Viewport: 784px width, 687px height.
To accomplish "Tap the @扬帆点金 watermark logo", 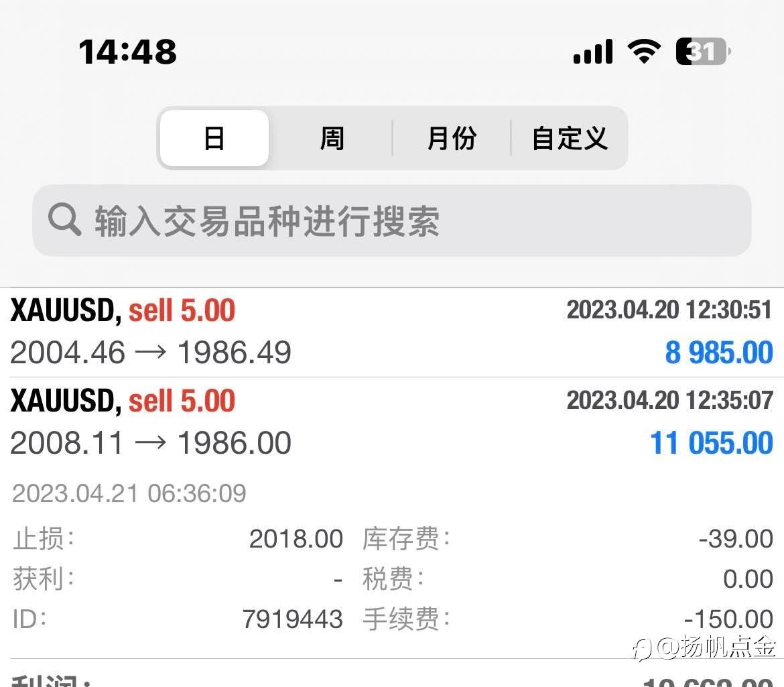I will coord(704,648).
